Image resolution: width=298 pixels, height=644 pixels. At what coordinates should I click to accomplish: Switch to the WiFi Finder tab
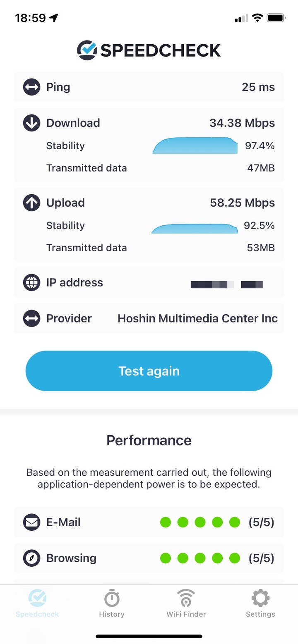click(x=186, y=604)
